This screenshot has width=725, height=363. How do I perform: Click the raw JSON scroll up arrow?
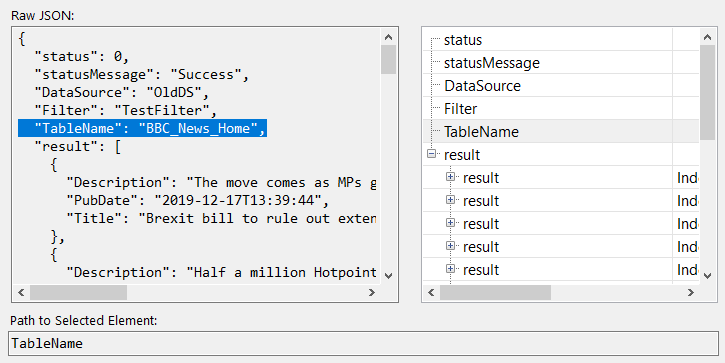click(x=388, y=37)
